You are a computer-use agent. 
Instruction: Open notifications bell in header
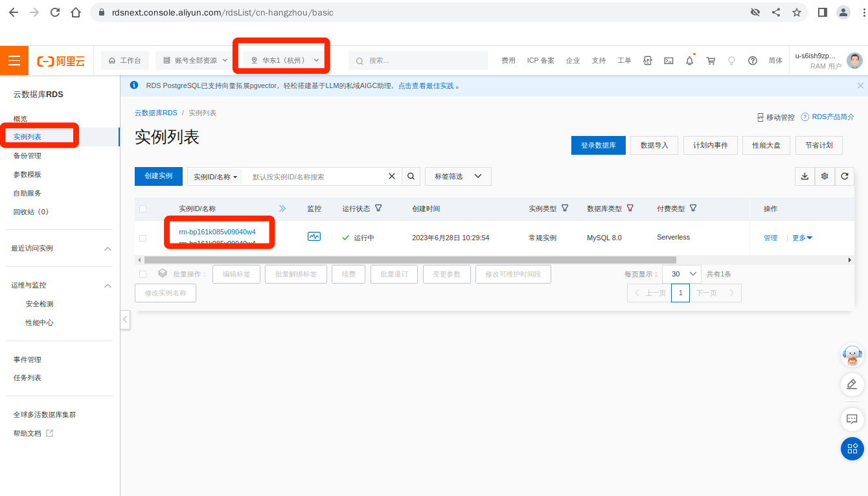tap(690, 60)
